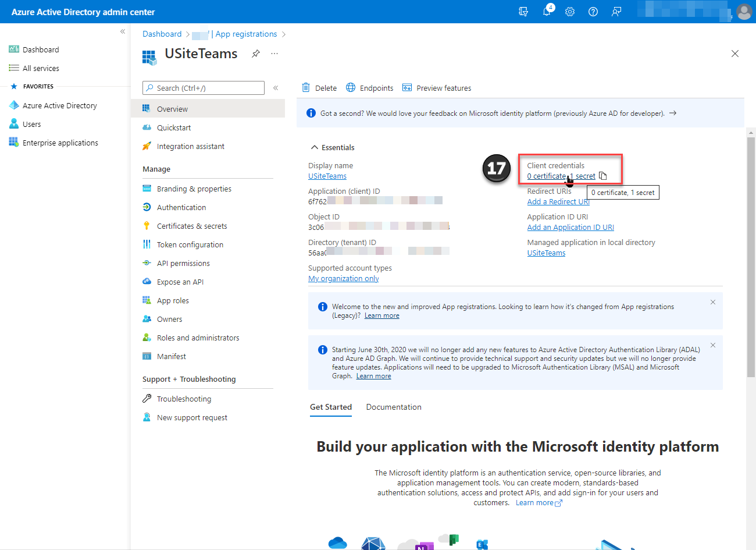The image size is (756, 550).
Task: Copy client credentials to clipboard
Action: 603,176
